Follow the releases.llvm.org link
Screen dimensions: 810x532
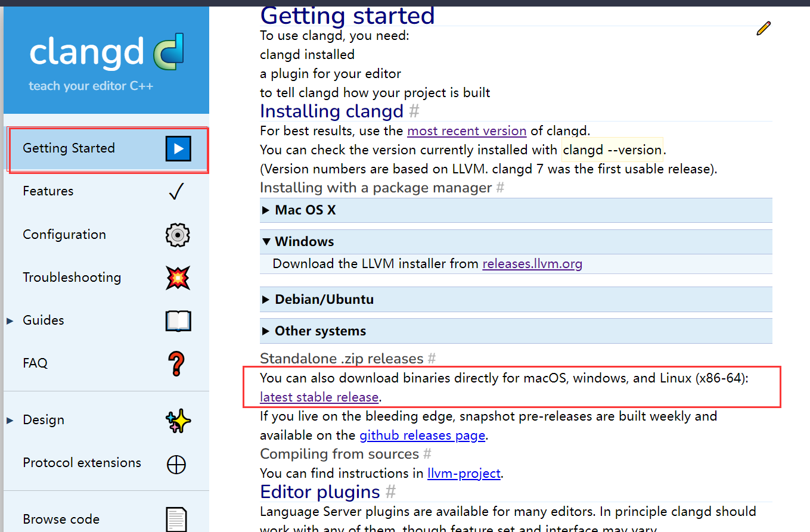532,263
